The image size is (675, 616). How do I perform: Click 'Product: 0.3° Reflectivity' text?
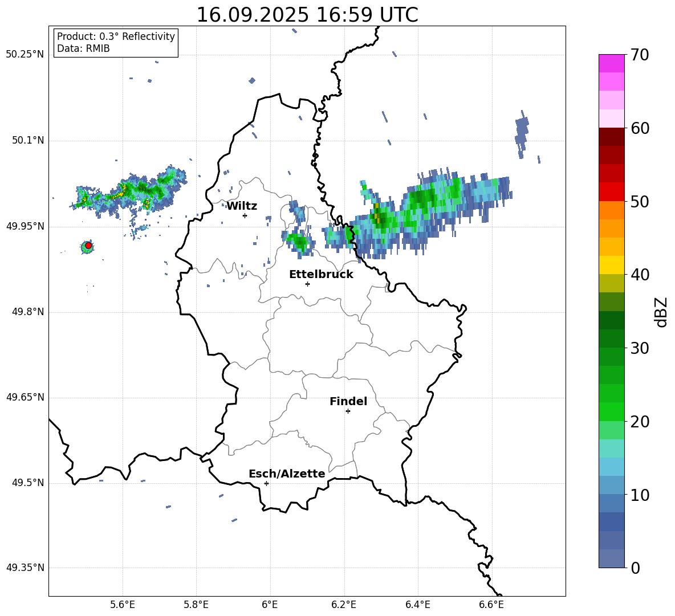click(116, 36)
